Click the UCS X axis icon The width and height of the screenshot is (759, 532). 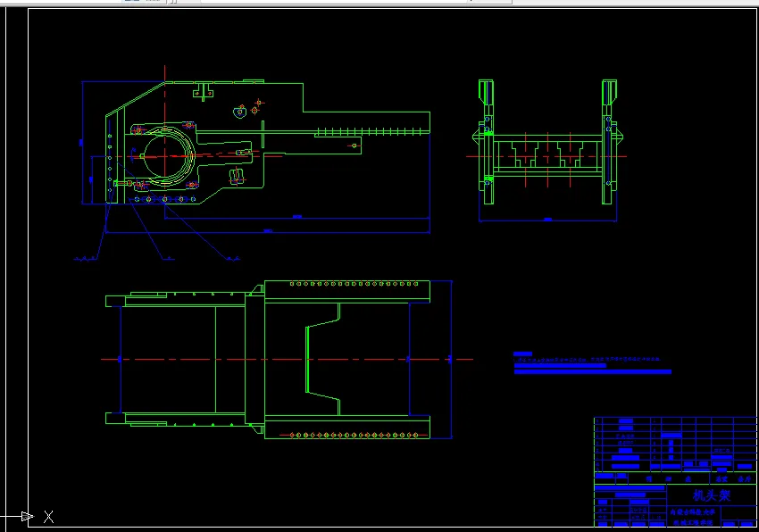click(48, 517)
